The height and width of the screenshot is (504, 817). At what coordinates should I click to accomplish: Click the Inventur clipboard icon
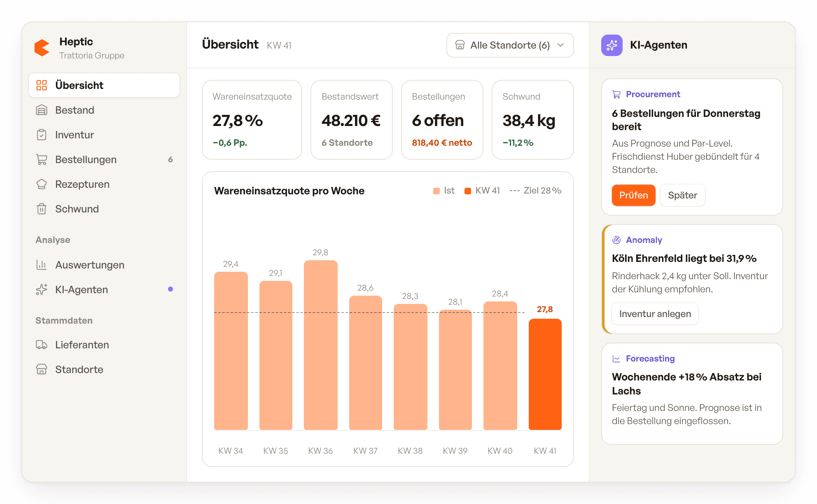(42, 135)
